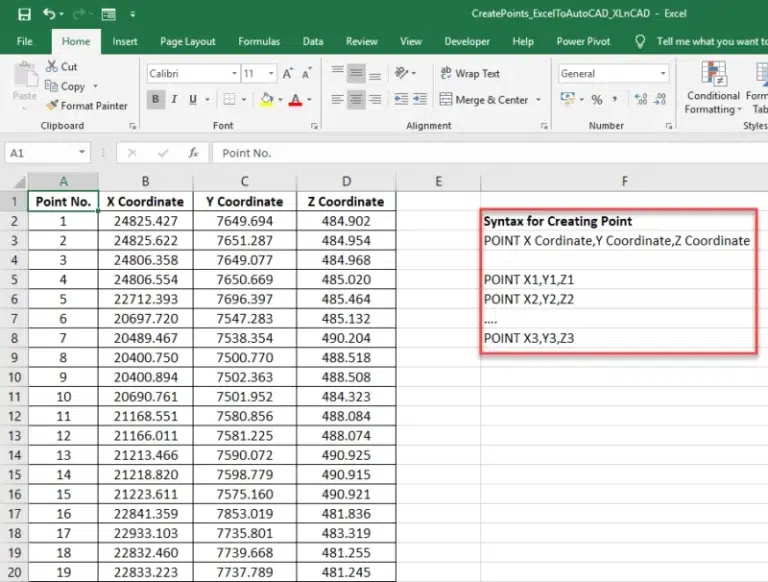768x582 pixels.
Task: Click the Copy command
Action: point(65,86)
